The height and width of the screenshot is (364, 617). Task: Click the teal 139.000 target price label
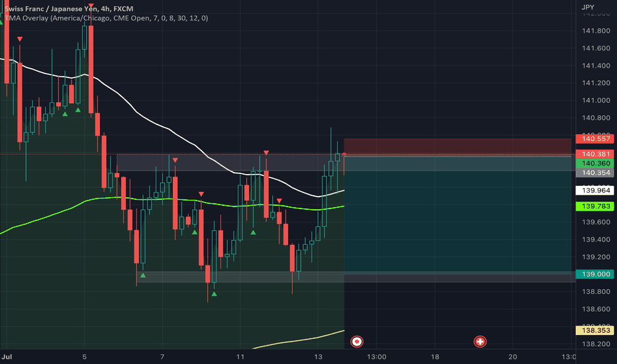tap(594, 274)
